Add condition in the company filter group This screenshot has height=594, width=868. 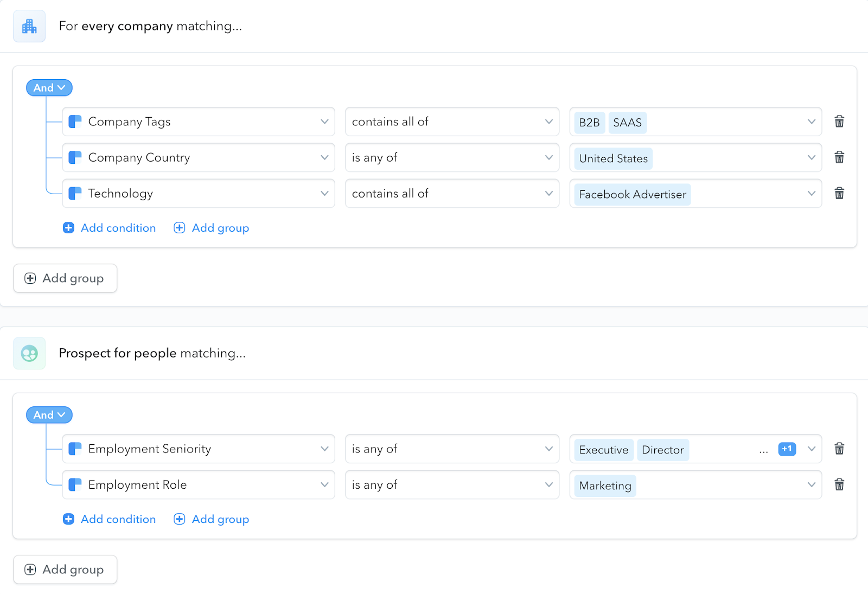point(109,228)
